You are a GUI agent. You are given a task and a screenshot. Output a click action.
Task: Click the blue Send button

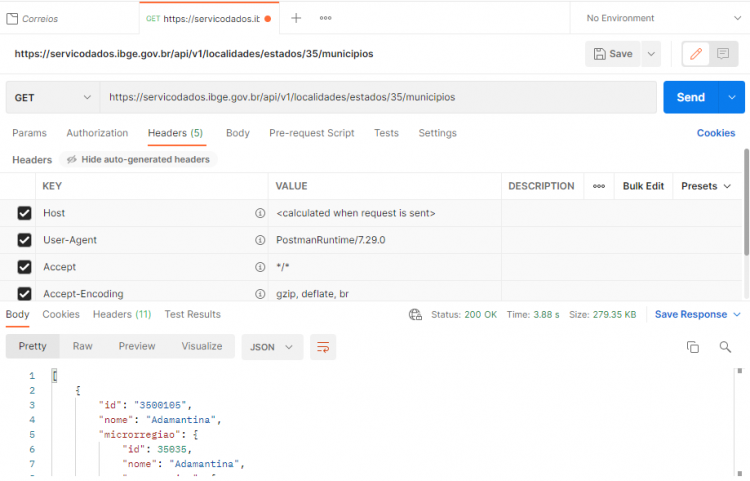click(691, 98)
